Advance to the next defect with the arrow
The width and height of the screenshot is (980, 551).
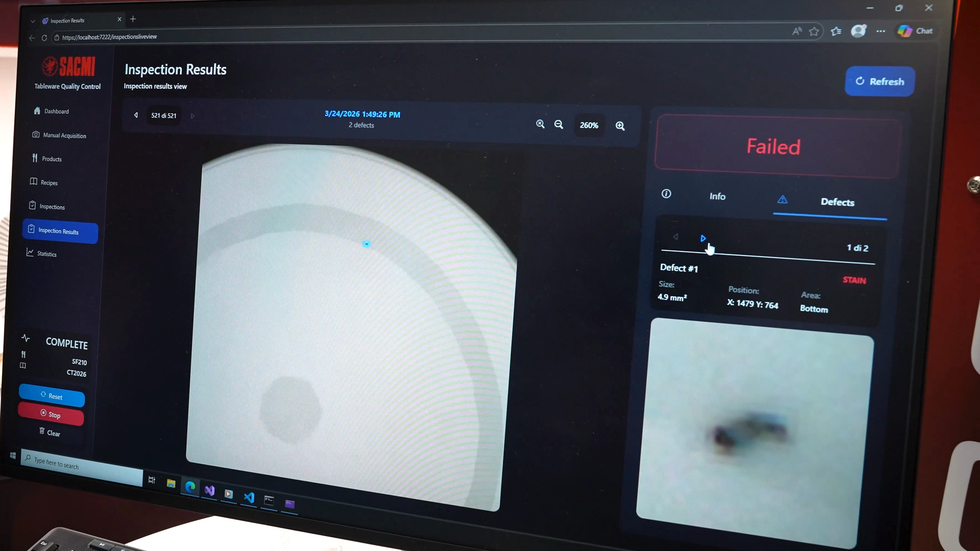(x=703, y=238)
